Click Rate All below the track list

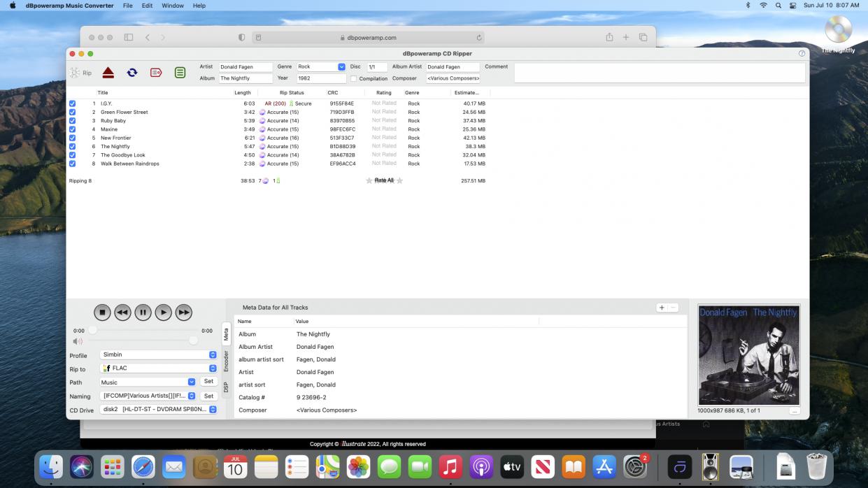(x=384, y=180)
